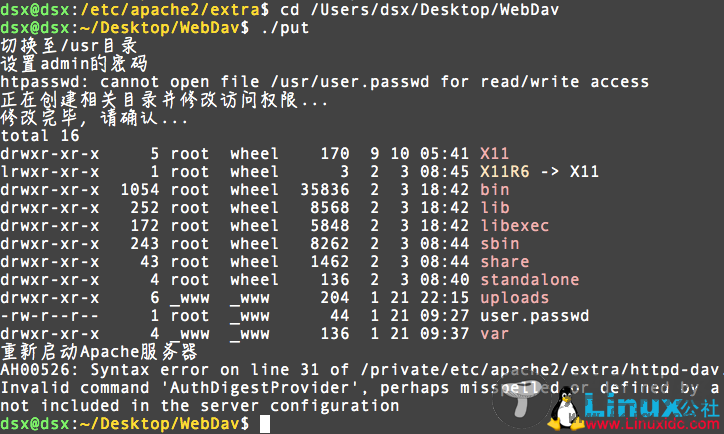Click the time 05:41 on X11 row

point(444,153)
